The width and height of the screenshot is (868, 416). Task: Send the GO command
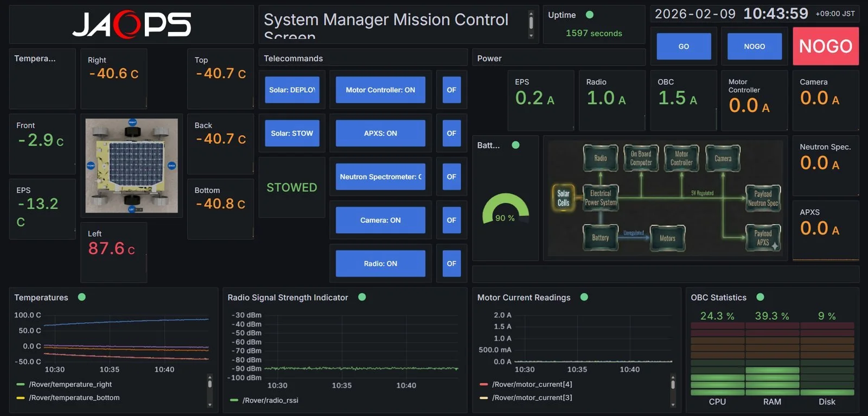click(x=684, y=46)
